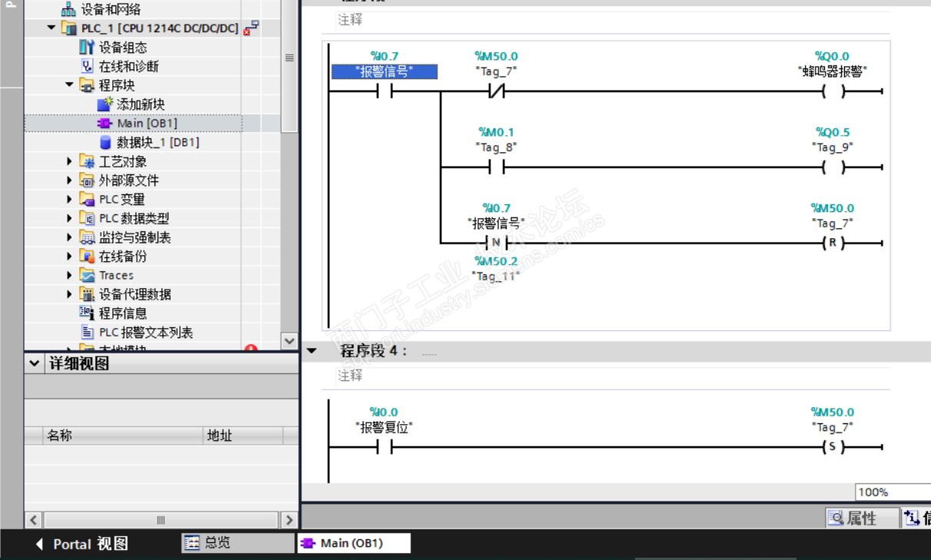
Task: Click the 设备组态 configuration icon
Action: coord(88,48)
